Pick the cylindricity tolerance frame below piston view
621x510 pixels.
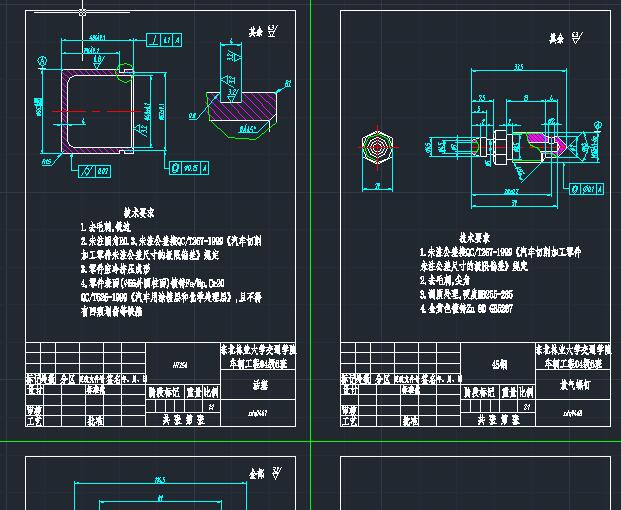point(95,171)
